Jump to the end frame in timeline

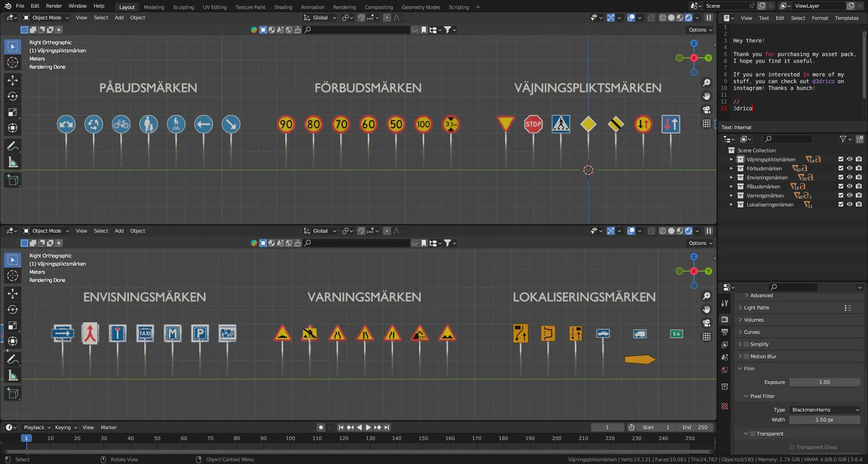pos(387,428)
